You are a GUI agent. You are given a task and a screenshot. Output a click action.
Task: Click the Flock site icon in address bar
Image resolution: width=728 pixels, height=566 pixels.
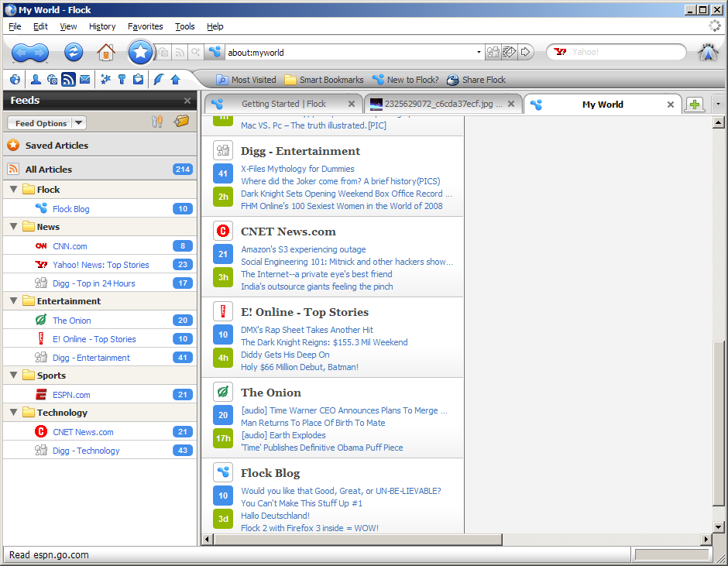(215, 52)
